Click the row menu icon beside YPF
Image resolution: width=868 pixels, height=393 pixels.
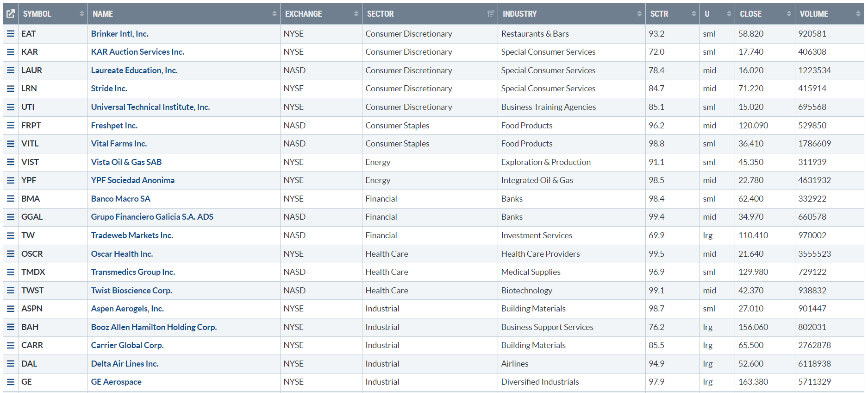tap(11, 180)
